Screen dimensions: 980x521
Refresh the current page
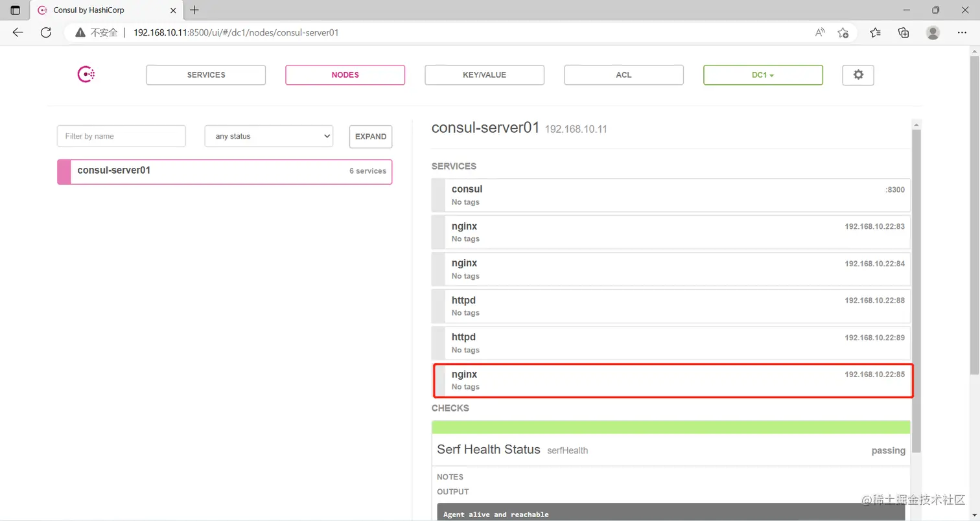46,32
